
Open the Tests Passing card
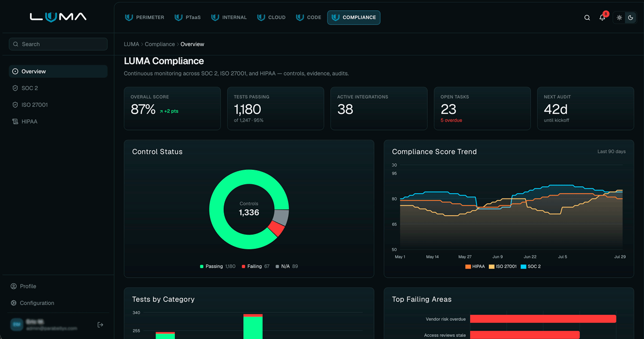pyautogui.click(x=275, y=108)
